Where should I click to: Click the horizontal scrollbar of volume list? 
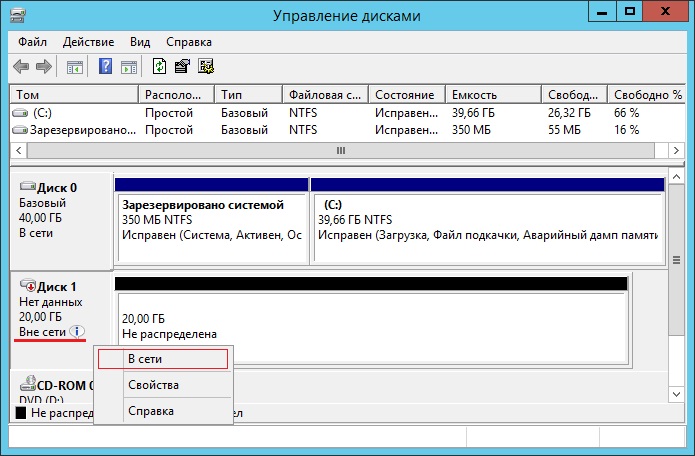click(x=339, y=150)
